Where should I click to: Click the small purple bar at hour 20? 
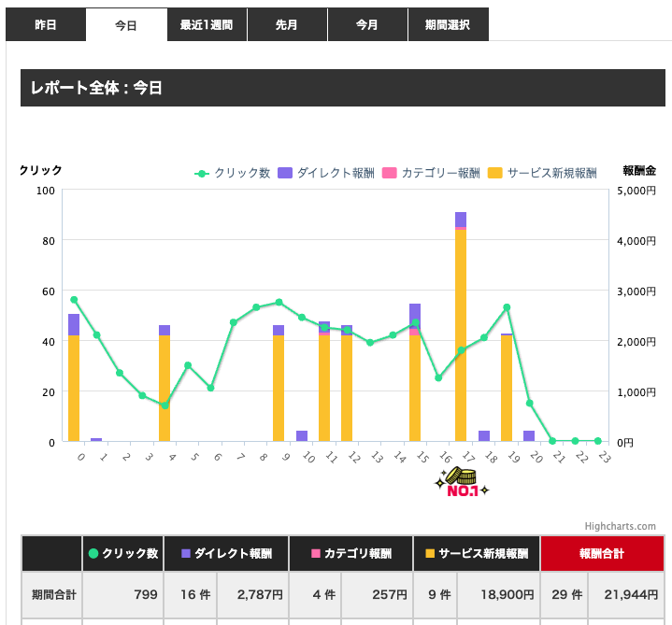pos(529,436)
